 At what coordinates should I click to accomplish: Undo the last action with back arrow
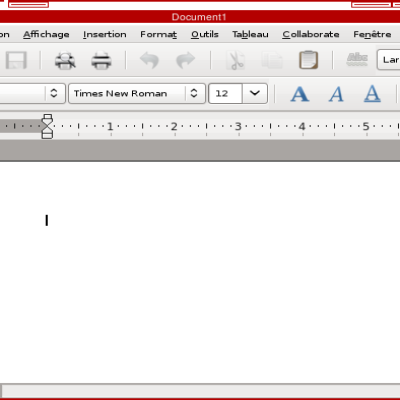(x=149, y=60)
